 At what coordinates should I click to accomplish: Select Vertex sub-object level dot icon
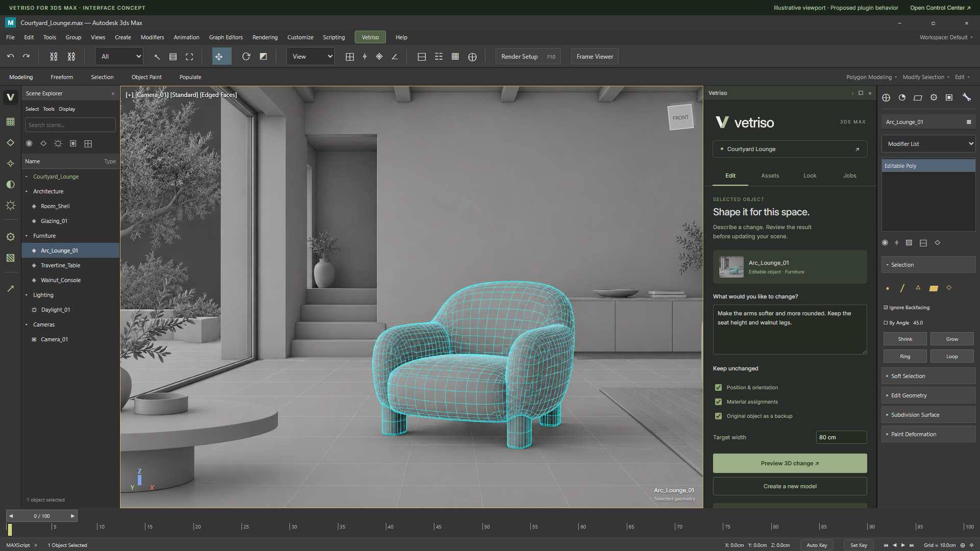888,288
